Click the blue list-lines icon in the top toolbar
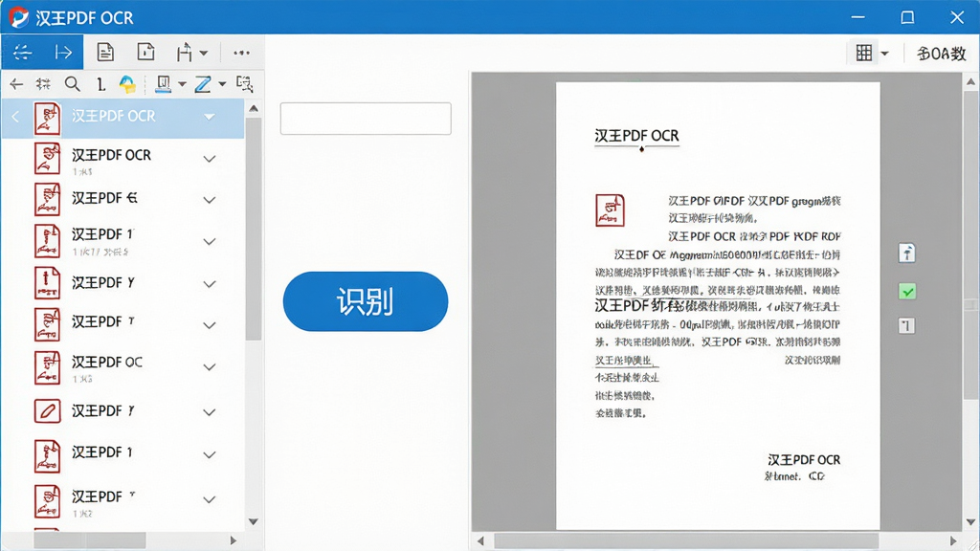The image size is (980, 551). pos(23,53)
